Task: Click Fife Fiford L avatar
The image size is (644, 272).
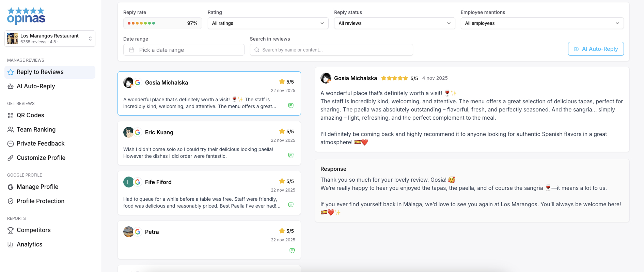Action: 128,182
